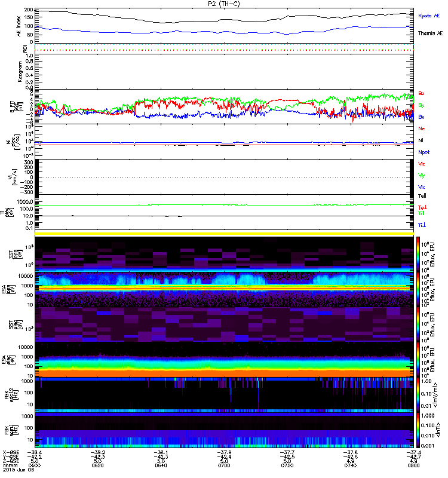448x478 pixels.
Task: Click the green By legend label
Action: (421, 105)
